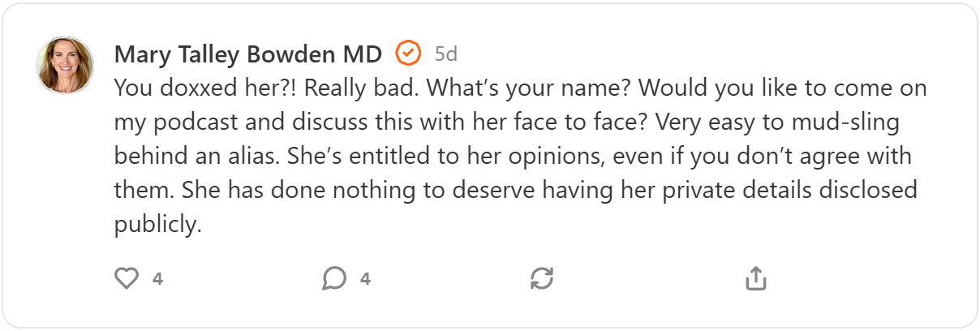Image resolution: width=980 pixels, height=331 pixels.
Task: Click the like count of 4
Action: click(x=158, y=279)
